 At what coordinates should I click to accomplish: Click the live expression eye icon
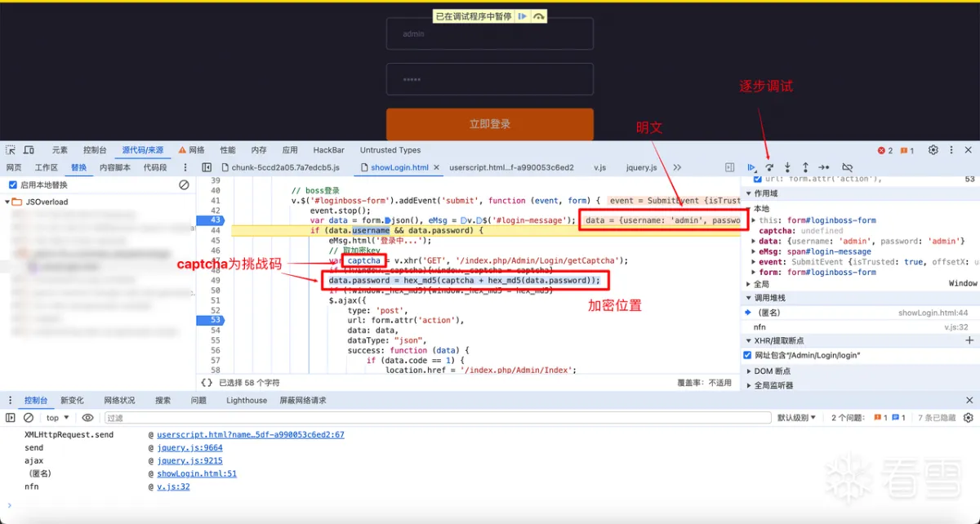tap(88, 418)
